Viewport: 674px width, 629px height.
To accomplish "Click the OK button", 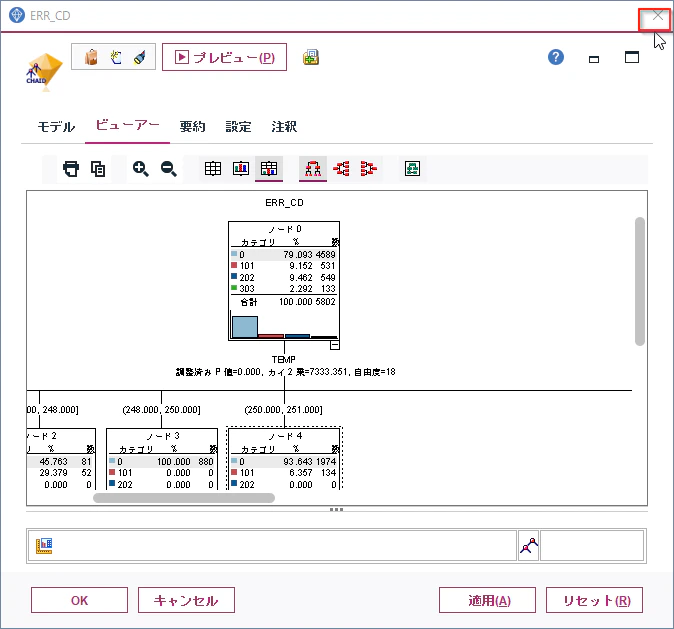I will 80,600.
